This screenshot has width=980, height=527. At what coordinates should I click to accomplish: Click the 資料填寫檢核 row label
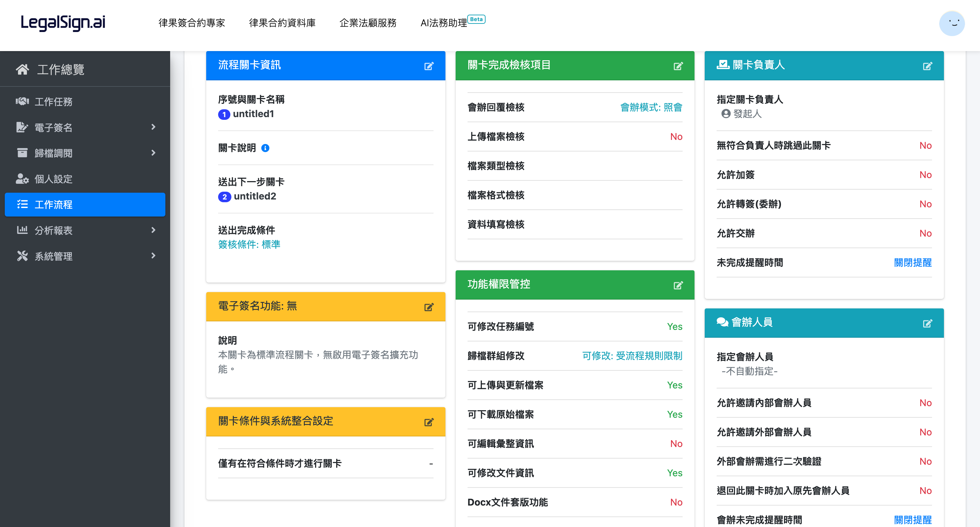pos(496,224)
